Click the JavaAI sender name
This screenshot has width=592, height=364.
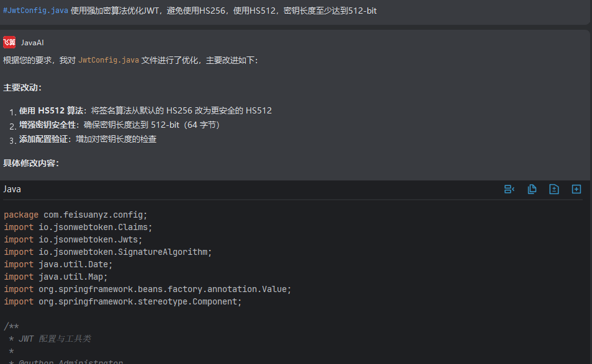point(32,43)
